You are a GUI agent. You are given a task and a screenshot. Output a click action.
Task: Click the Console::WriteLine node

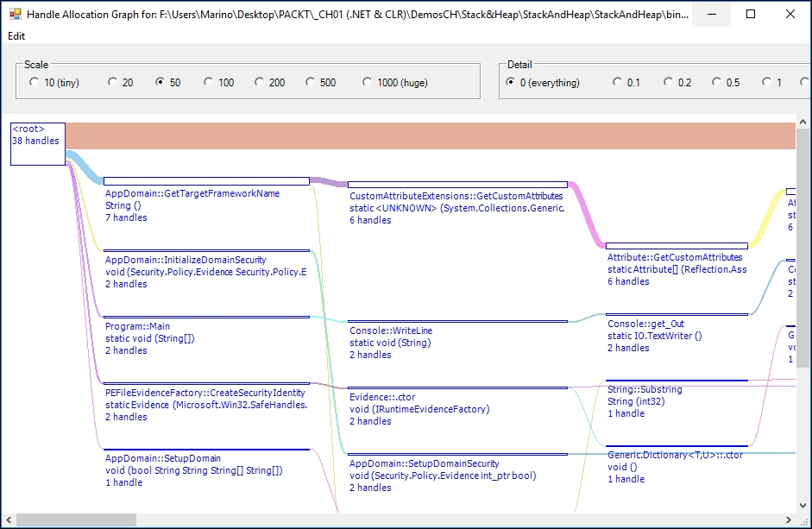[x=458, y=340]
